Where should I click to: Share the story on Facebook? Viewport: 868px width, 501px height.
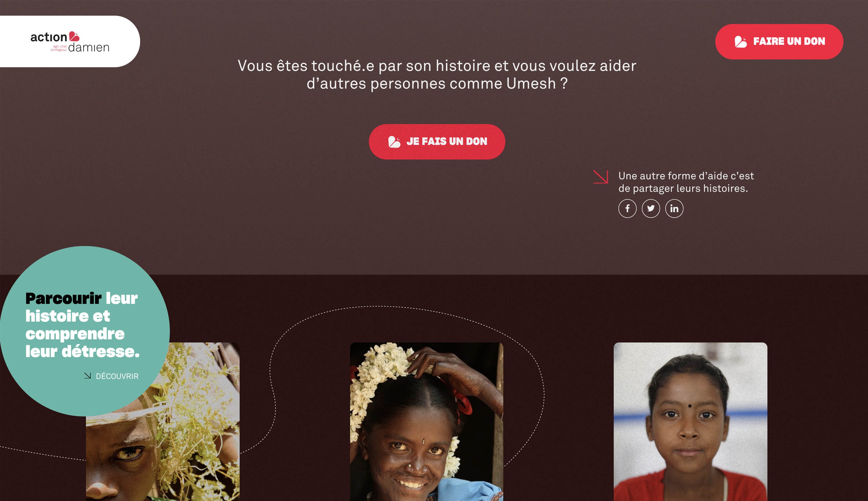(x=627, y=209)
